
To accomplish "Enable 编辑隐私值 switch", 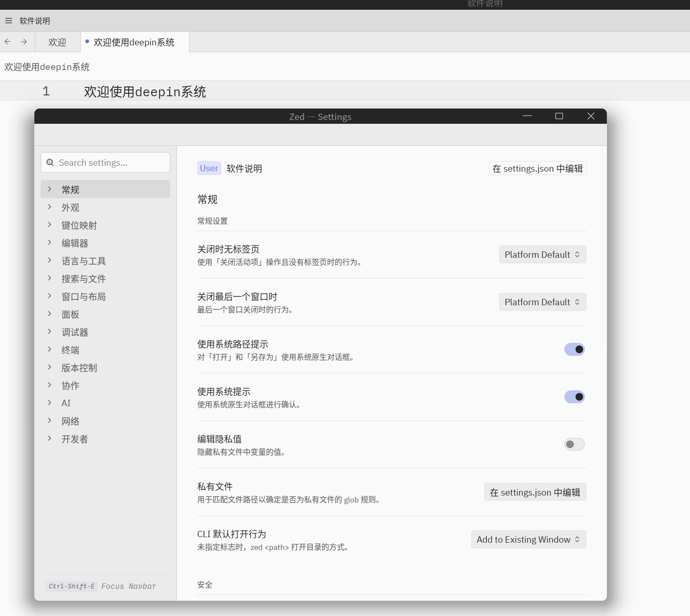I will pos(574,444).
